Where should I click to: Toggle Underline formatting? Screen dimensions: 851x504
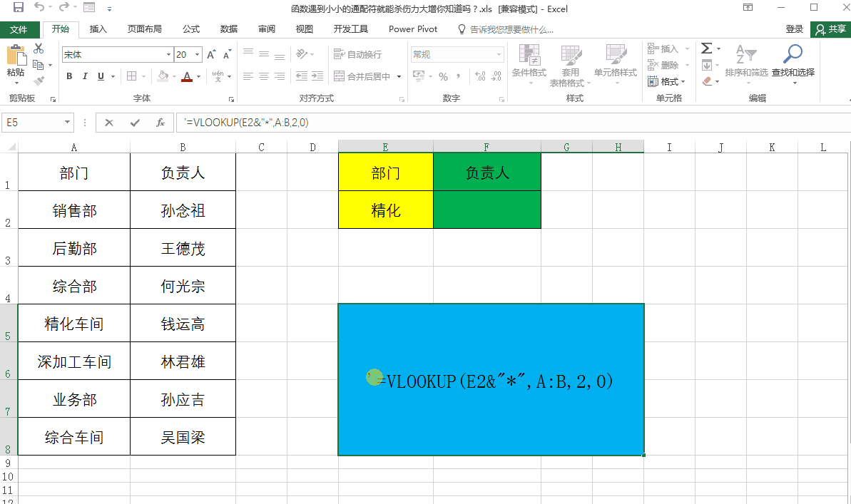point(101,76)
